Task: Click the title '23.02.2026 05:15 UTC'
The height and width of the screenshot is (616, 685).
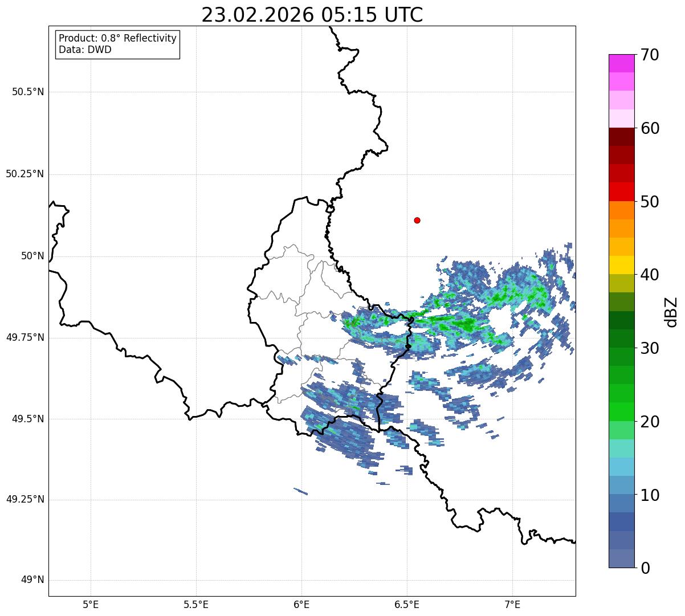Action: coord(312,15)
